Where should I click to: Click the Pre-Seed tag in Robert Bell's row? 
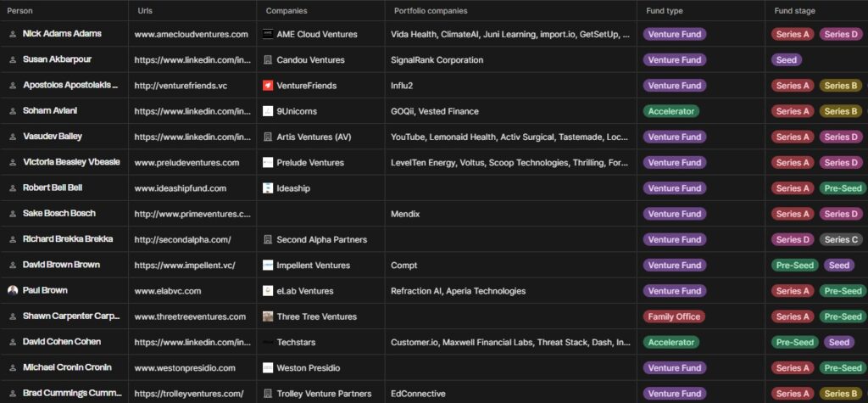point(843,188)
